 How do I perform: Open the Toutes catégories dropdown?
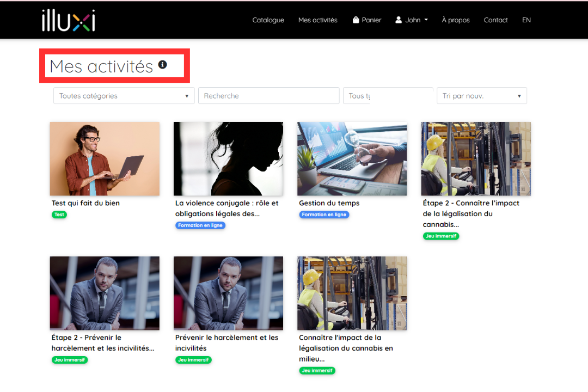124,96
